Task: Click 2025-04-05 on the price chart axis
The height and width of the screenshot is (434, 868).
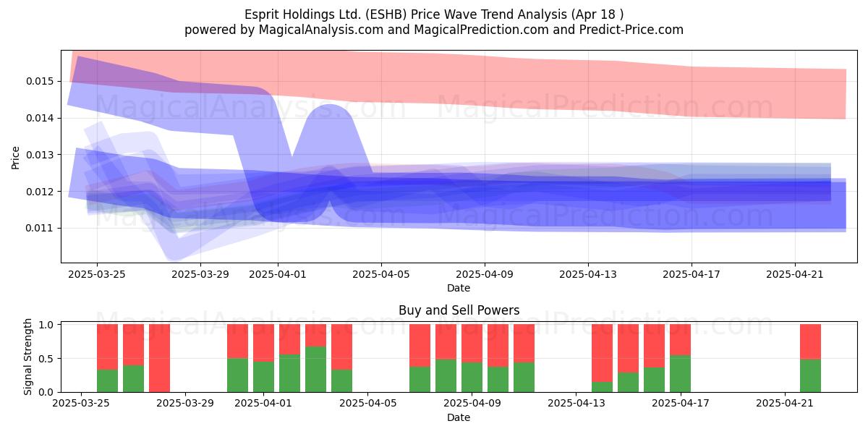Action: point(381,275)
